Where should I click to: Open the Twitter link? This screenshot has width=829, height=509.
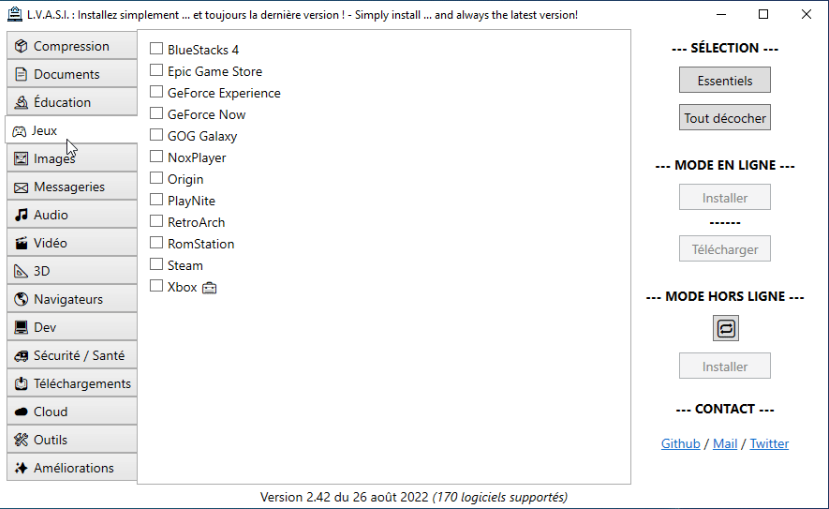coord(769,444)
